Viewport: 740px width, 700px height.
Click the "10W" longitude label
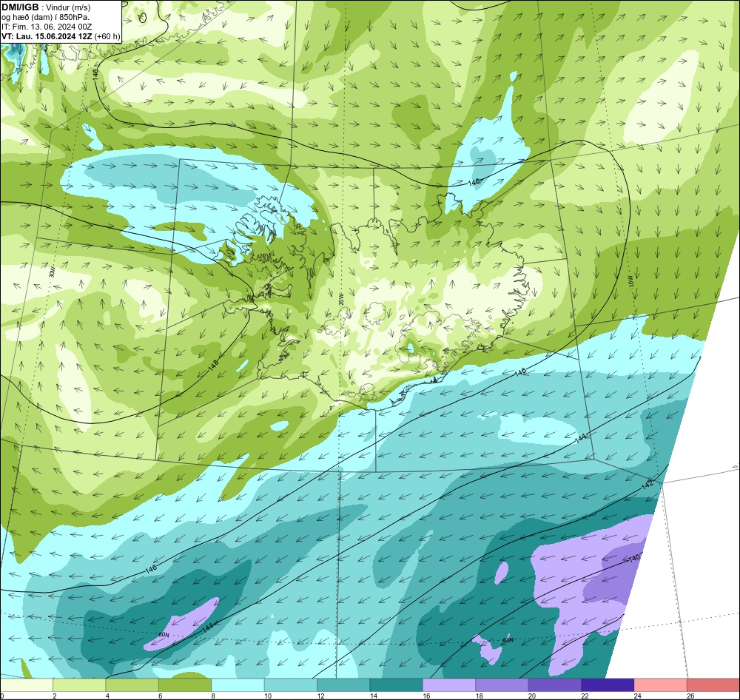point(630,281)
